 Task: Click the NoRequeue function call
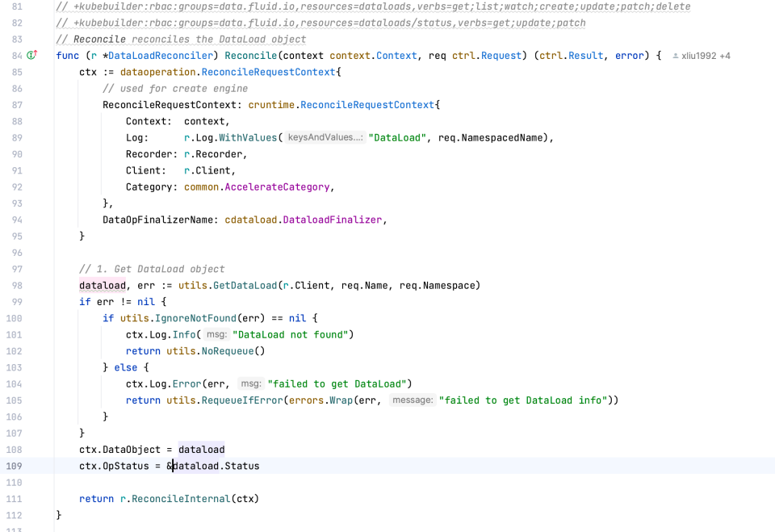[228, 351]
